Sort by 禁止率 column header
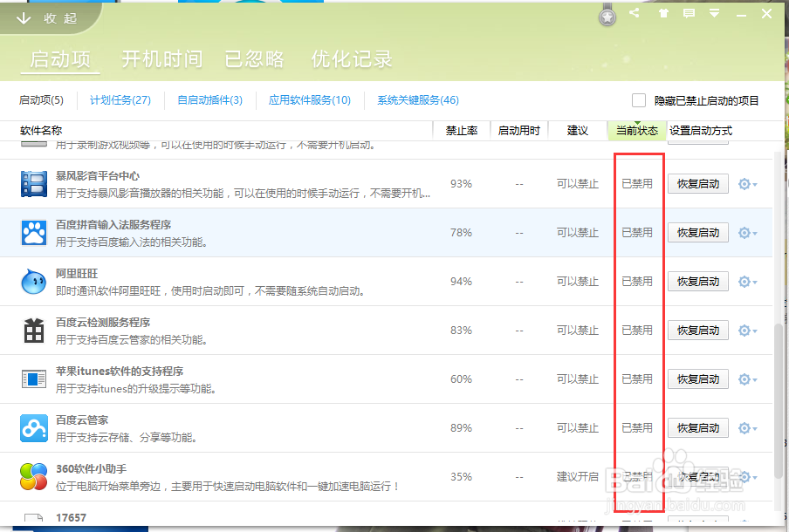The height and width of the screenshot is (532, 789). click(x=462, y=131)
